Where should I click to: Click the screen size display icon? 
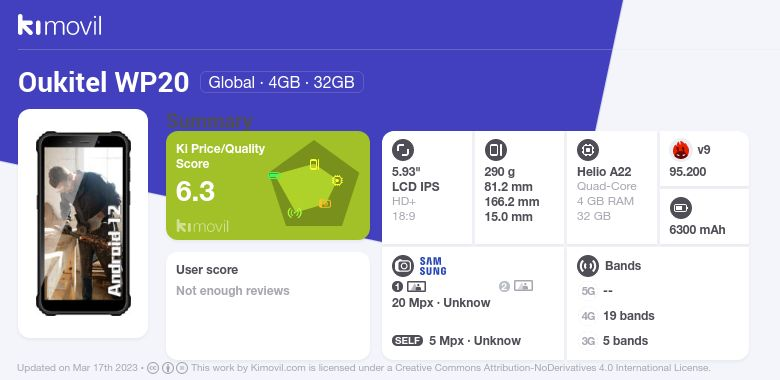tap(403, 150)
